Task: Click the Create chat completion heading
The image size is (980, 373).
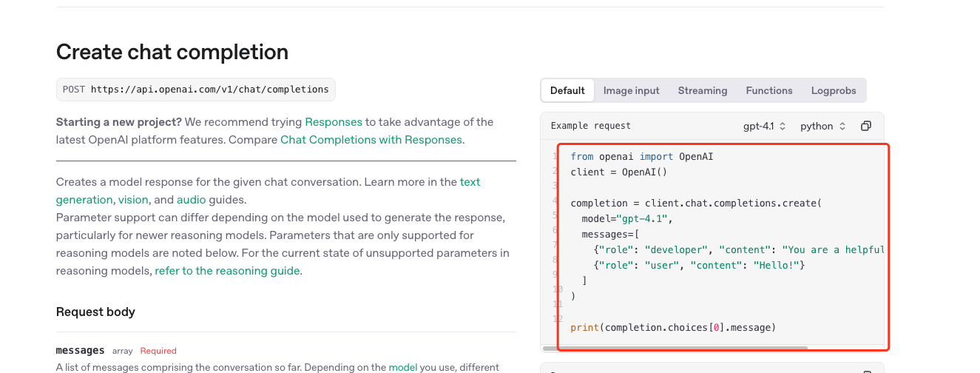Action: 172,52
